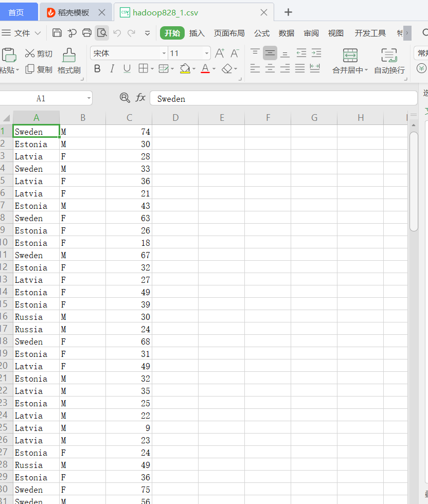Activate the 格式刷 format painter
This screenshot has width=428, height=504.
click(x=69, y=61)
